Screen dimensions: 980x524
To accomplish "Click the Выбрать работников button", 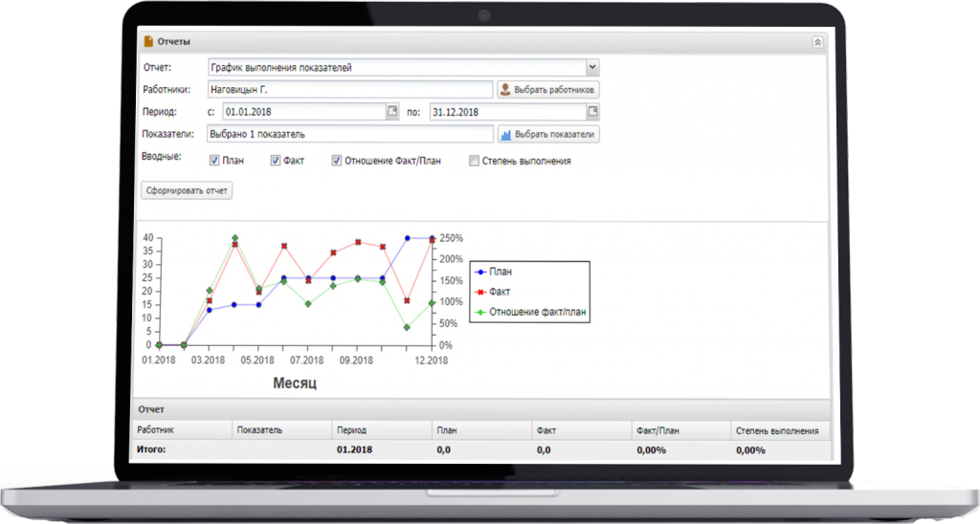I will 548,89.
